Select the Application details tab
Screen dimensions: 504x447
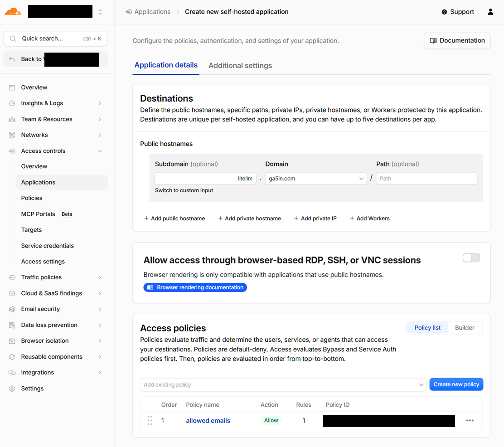coord(166,65)
